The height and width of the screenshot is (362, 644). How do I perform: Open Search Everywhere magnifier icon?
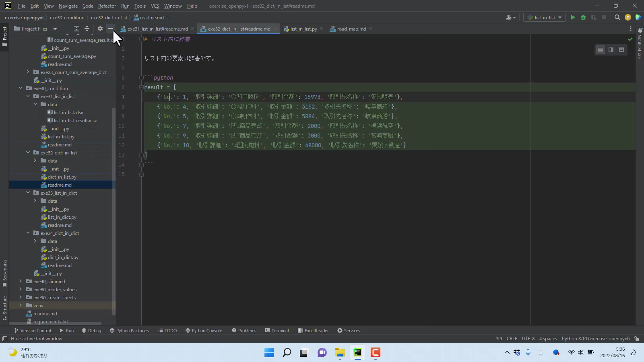[x=617, y=17]
